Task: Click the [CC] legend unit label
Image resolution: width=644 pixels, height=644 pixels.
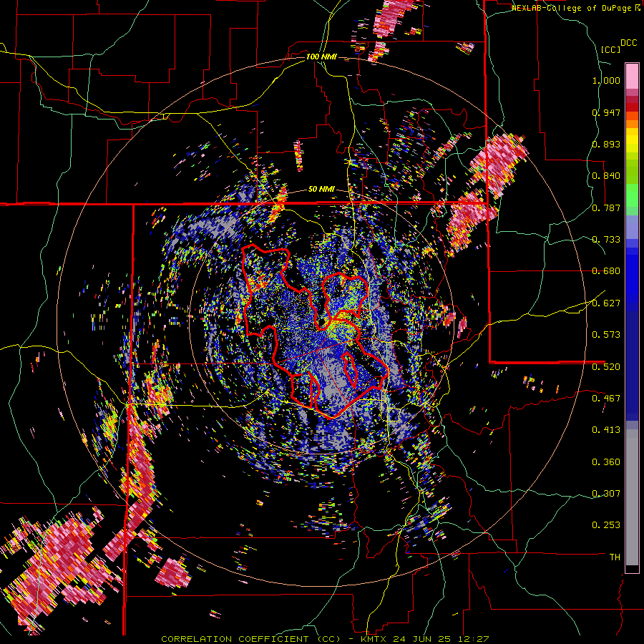Action: click(611, 49)
